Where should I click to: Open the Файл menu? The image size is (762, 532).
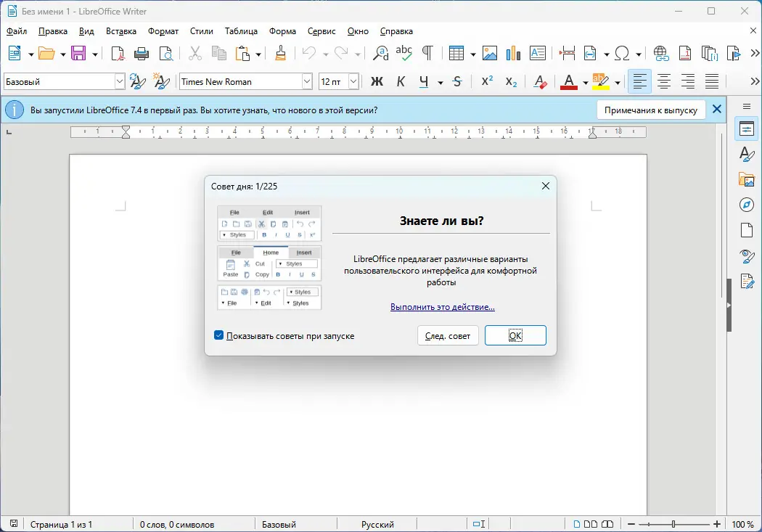[x=17, y=31]
